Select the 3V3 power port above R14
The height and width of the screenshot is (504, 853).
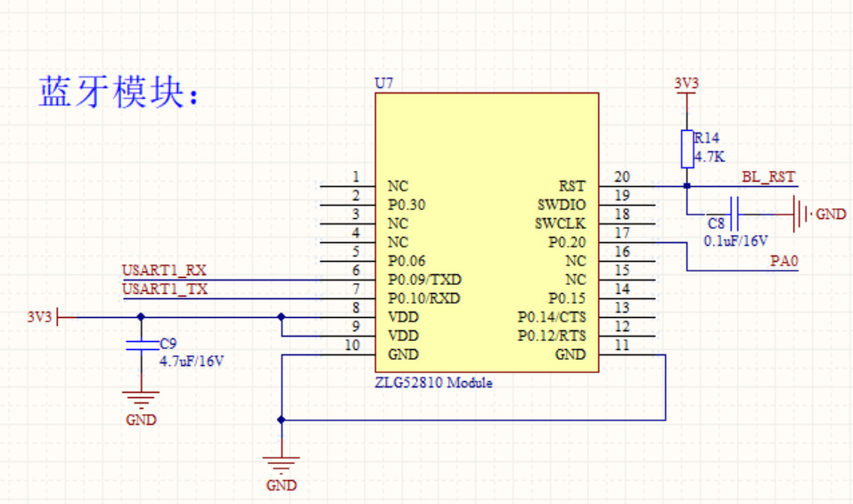[686, 87]
